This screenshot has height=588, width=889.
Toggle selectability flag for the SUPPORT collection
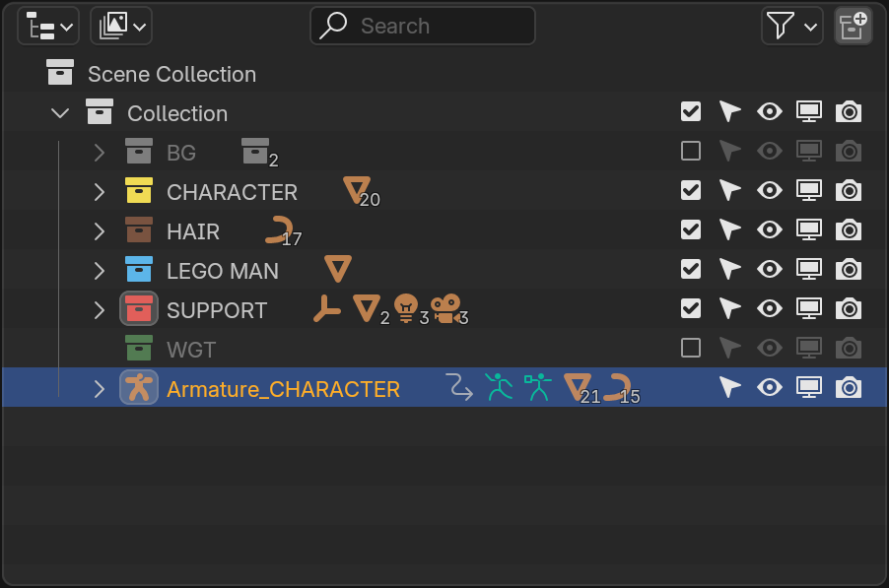[729, 308]
